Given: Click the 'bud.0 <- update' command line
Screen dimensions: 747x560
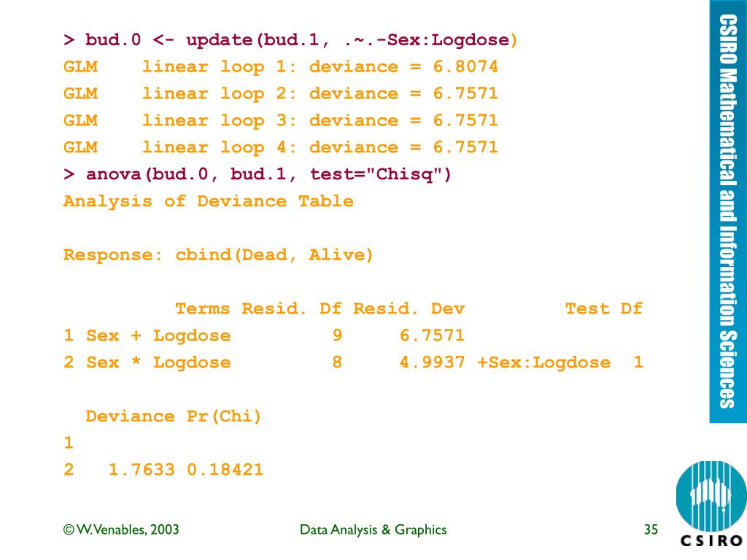Looking at the screenshot, I should [290, 40].
